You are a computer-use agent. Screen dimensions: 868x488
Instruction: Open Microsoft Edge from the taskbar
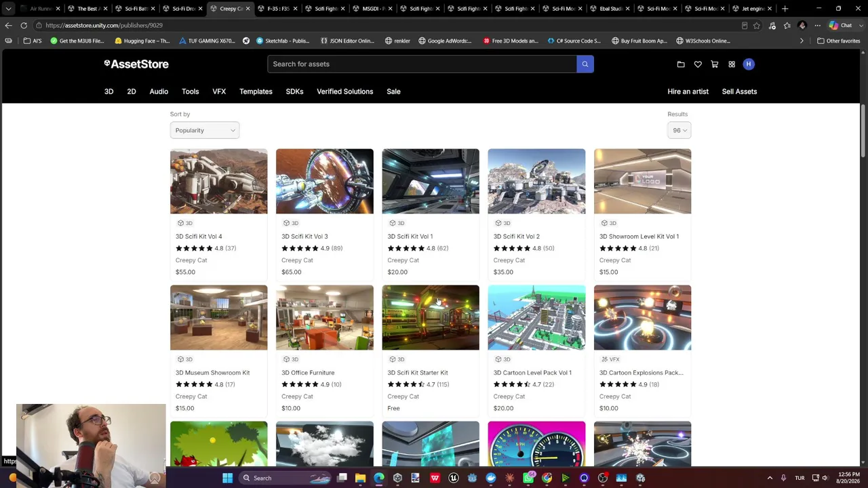[x=379, y=478]
